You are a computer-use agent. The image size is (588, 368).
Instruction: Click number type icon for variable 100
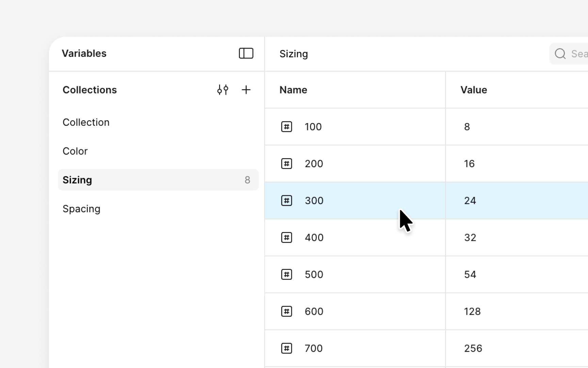287,127
